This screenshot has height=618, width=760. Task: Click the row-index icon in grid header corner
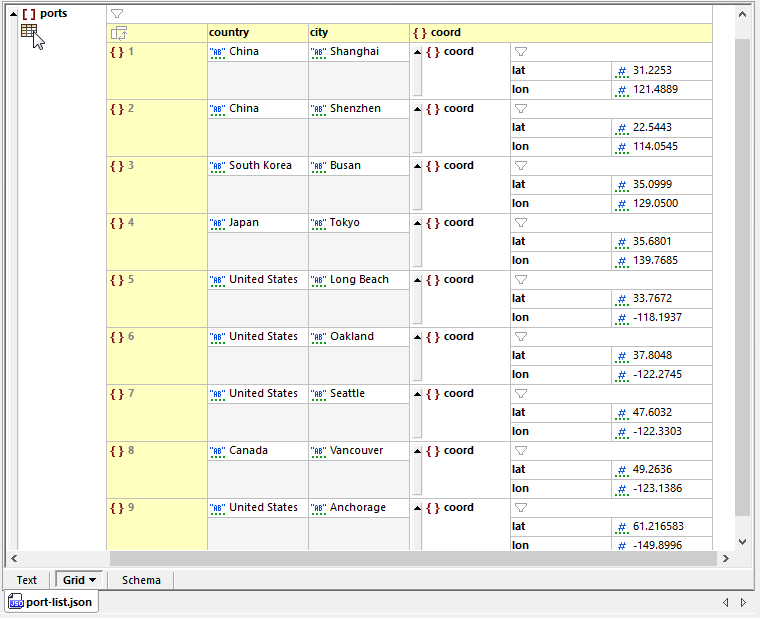pos(118,33)
